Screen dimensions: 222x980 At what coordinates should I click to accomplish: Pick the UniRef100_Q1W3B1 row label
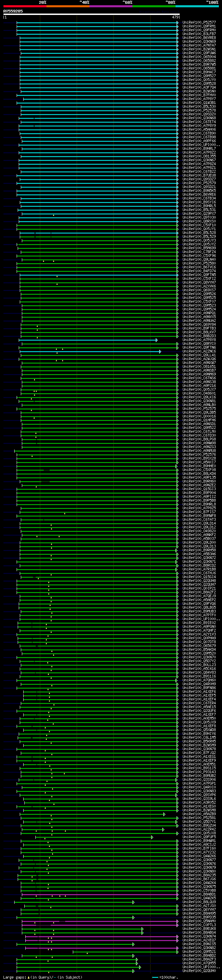click(x=199, y=103)
